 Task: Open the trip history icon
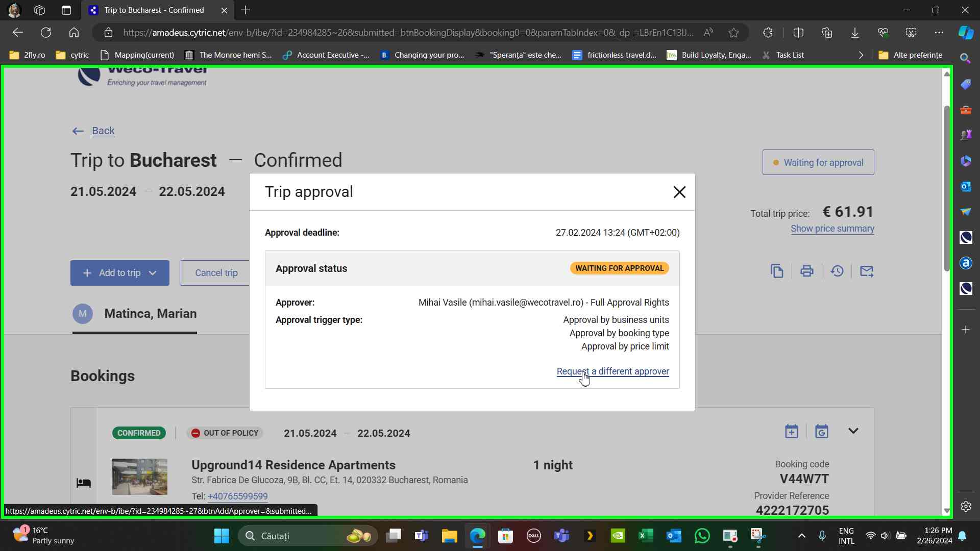click(837, 271)
